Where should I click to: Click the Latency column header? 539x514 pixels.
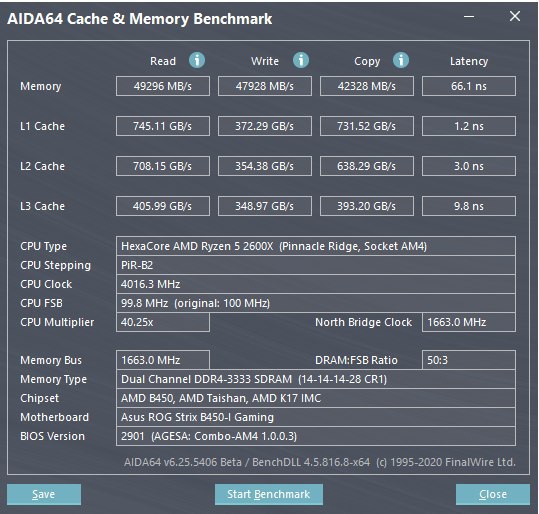coord(469,61)
